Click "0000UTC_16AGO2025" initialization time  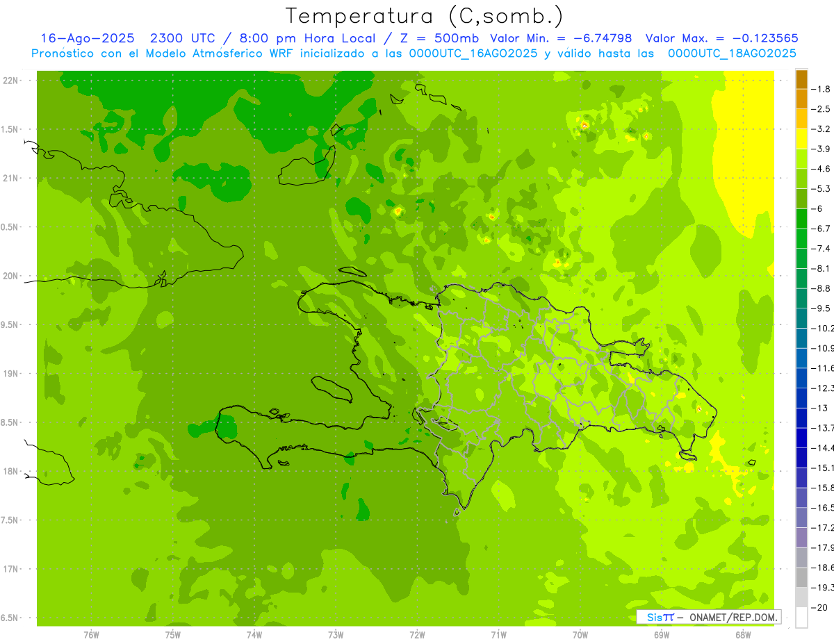click(x=472, y=53)
